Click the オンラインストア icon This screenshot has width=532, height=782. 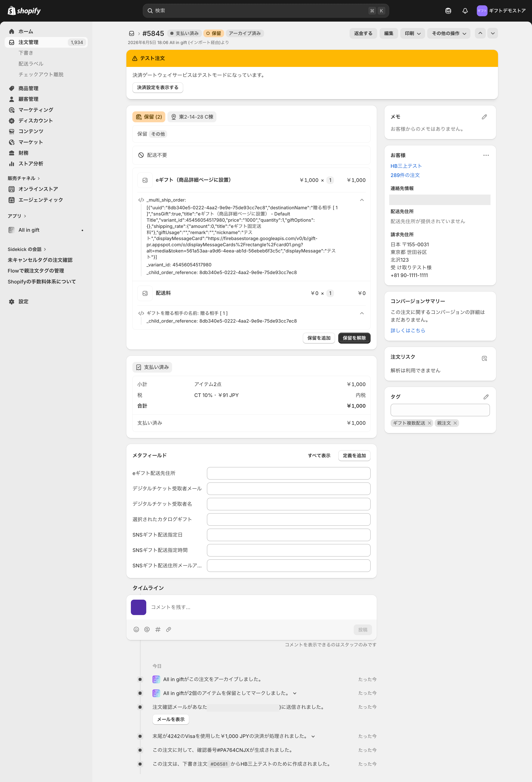pyautogui.click(x=12, y=189)
